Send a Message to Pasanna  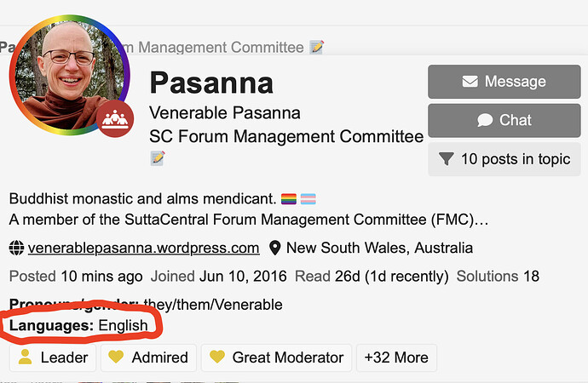[504, 82]
